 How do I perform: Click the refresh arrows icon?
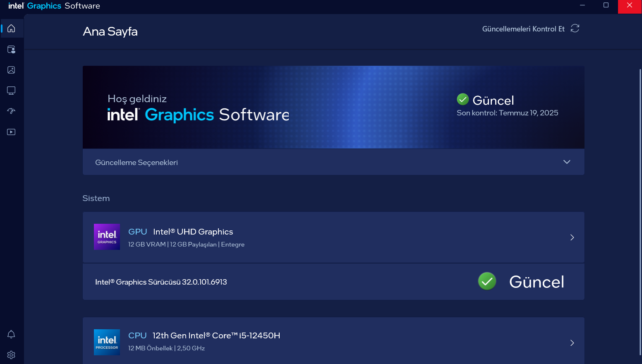(575, 28)
